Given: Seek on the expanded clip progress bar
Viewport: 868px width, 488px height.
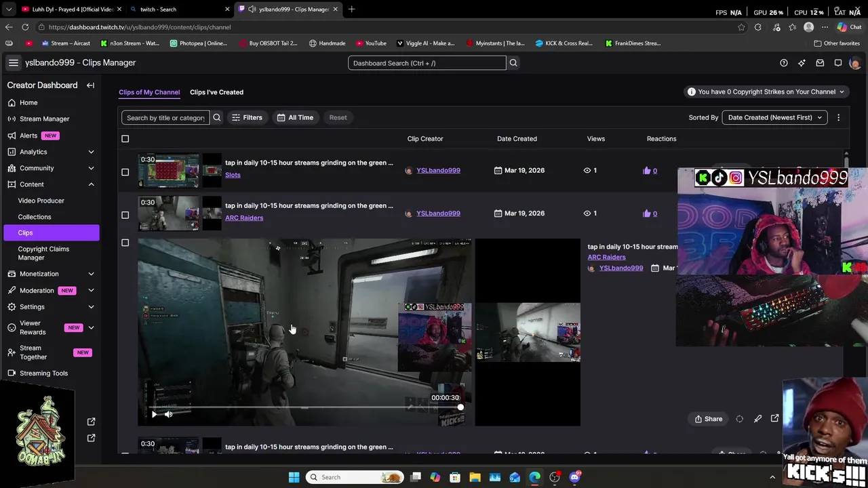Looking at the screenshot, I should [307, 407].
